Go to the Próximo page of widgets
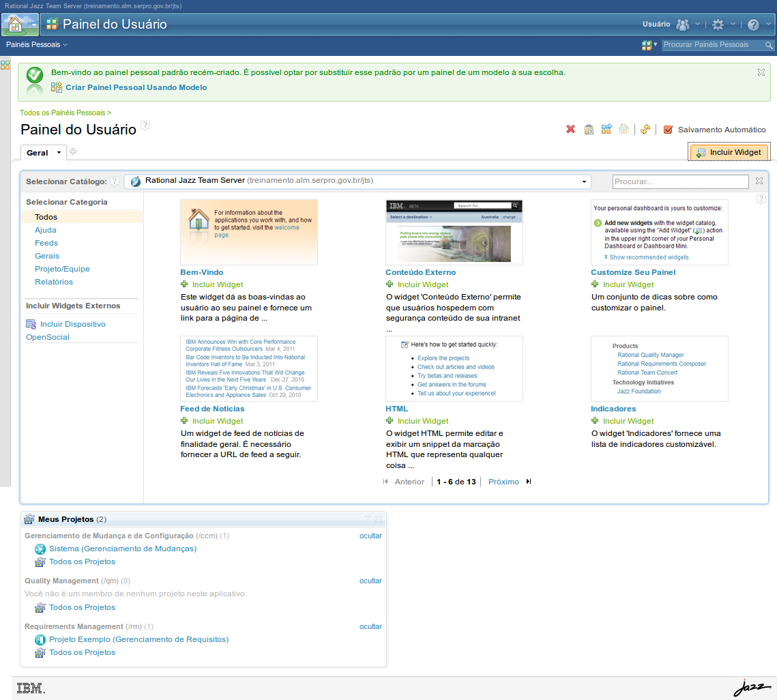Viewport: 777px width, 700px height. pyautogui.click(x=503, y=482)
